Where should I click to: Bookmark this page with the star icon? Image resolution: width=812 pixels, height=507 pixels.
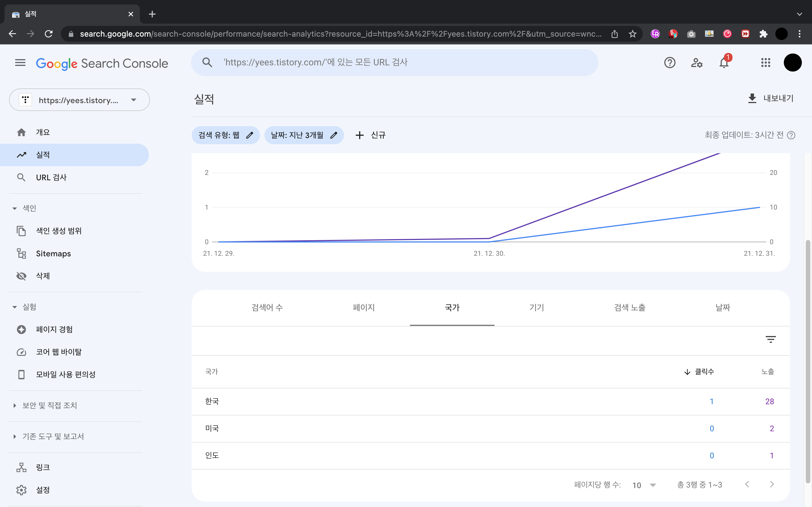tap(632, 34)
